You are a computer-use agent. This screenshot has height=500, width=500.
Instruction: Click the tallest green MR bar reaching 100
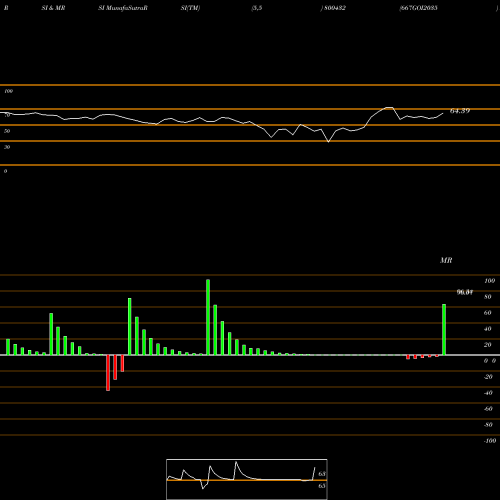(x=208, y=317)
